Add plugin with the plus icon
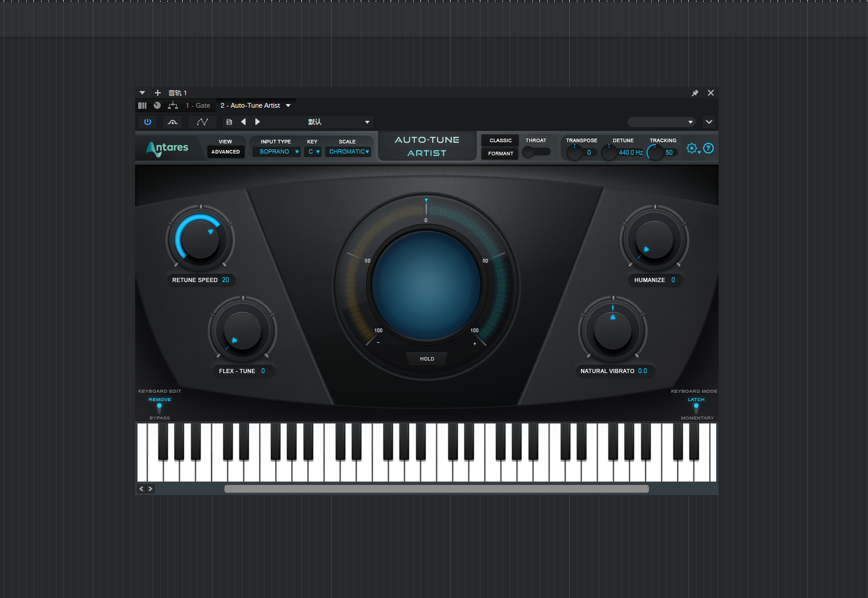 click(158, 93)
